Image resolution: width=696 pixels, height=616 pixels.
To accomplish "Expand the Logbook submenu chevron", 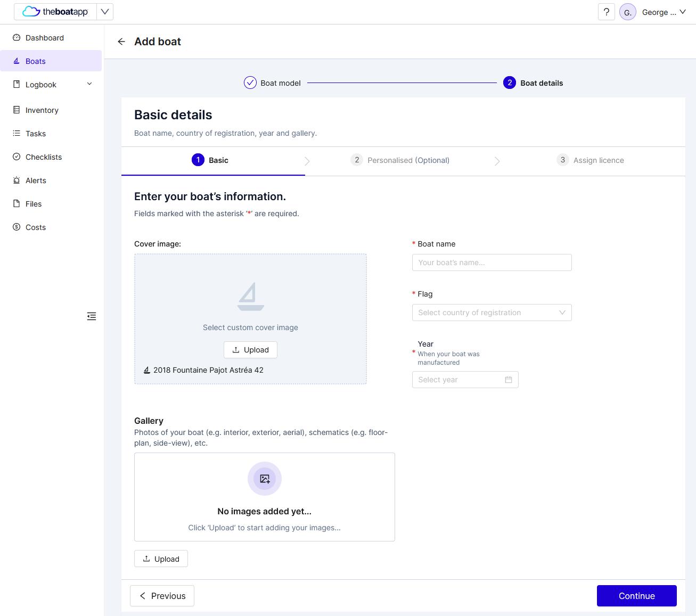I will click(x=89, y=84).
